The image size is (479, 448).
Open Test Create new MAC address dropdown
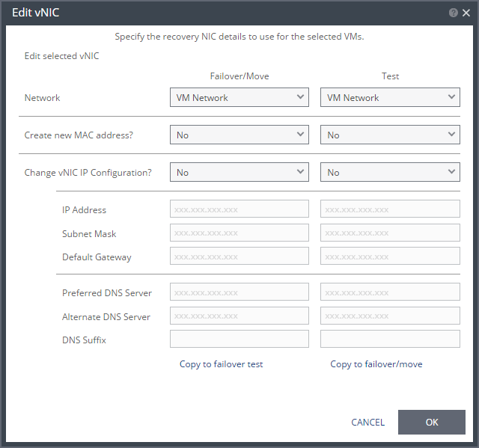[390, 135]
